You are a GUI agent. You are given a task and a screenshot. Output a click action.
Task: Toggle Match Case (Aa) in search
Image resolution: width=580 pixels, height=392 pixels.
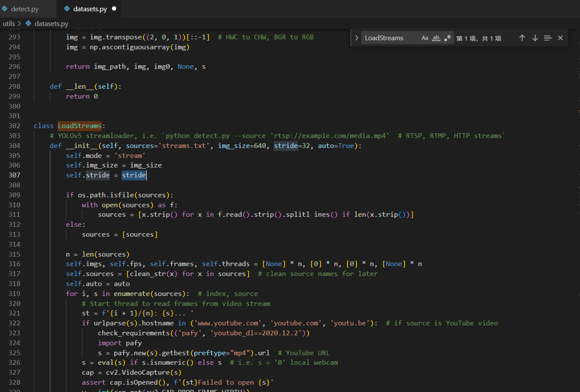(424, 38)
